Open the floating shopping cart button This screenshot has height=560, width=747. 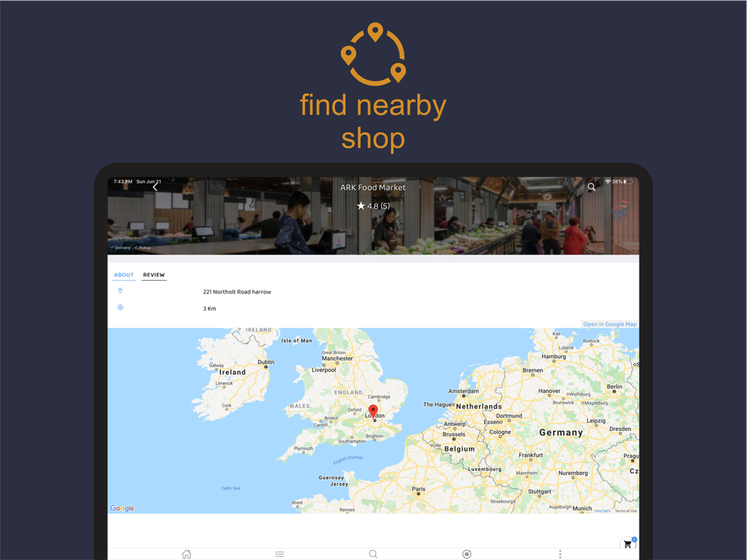pos(628,544)
